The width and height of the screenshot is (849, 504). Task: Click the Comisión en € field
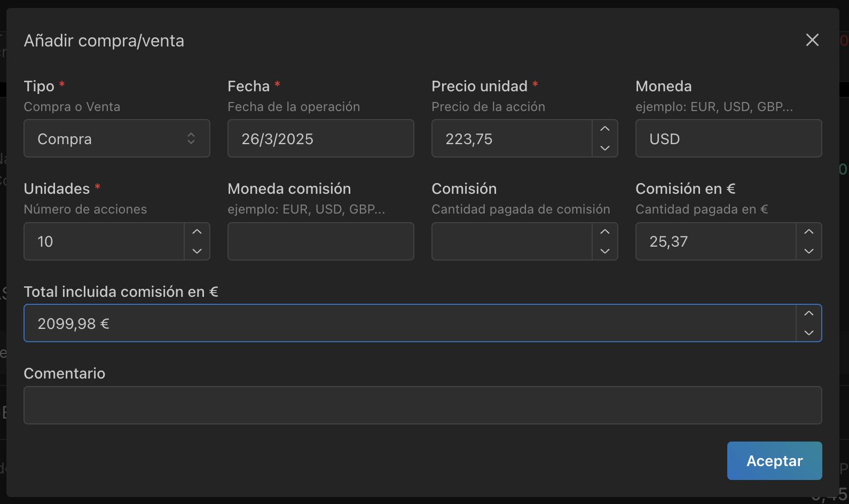(x=716, y=241)
